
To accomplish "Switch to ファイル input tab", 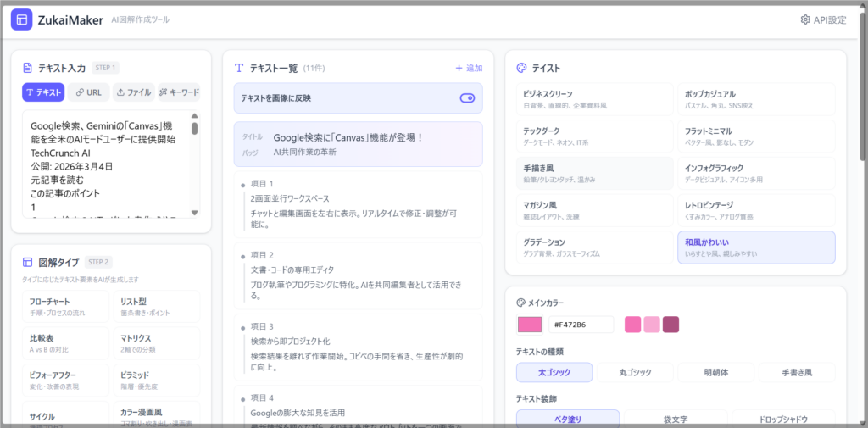I will (133, 92).
